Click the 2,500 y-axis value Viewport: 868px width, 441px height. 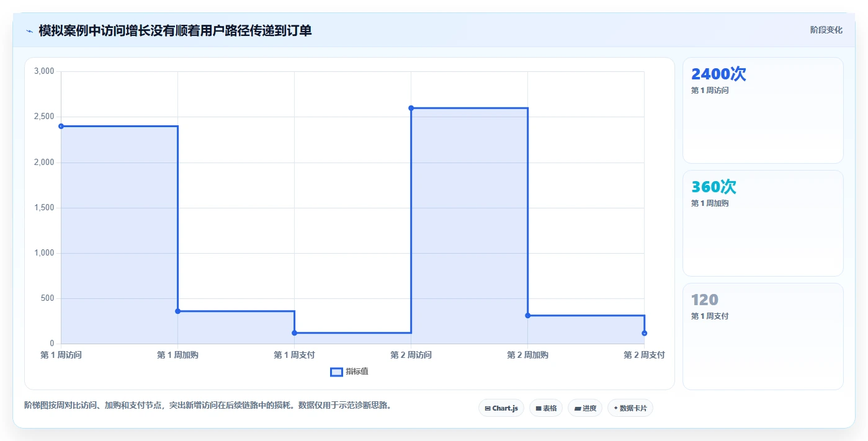(44, 117)
